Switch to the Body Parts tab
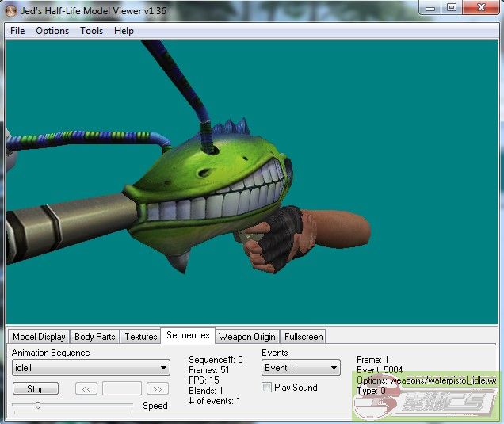This screenshot has height=424, width=504. pyautogui.click(x=95, y=337)
